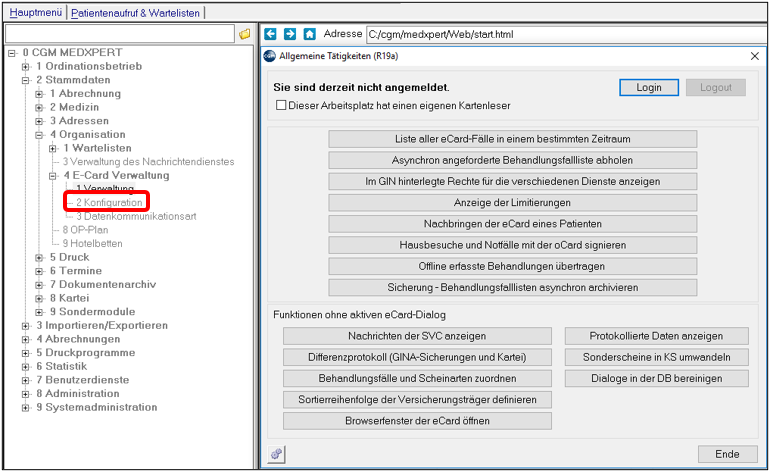Select 2 Konfiguration in the tree
The width and height of the screenshot is (770, 472).
click(x=109, y=202)
